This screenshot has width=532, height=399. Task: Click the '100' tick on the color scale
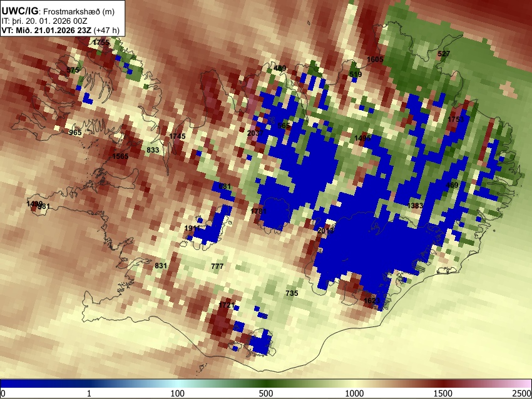[178, 393]
